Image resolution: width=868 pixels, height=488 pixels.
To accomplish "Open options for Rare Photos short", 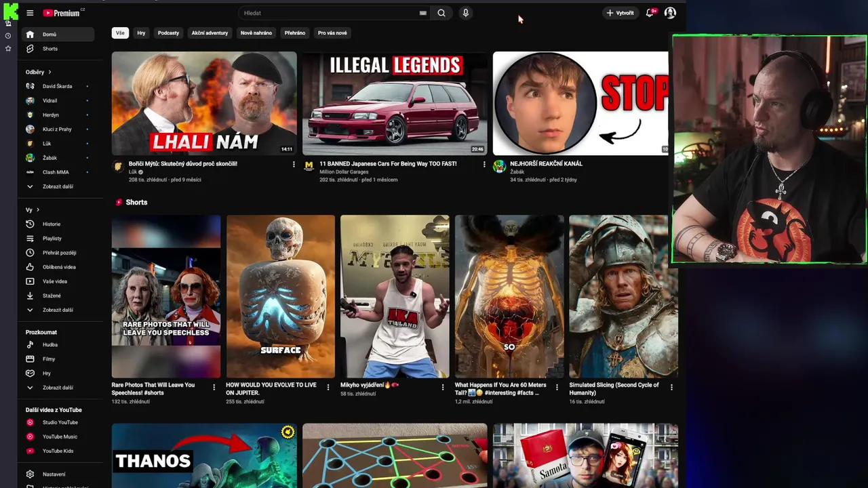I will (214, 387).
